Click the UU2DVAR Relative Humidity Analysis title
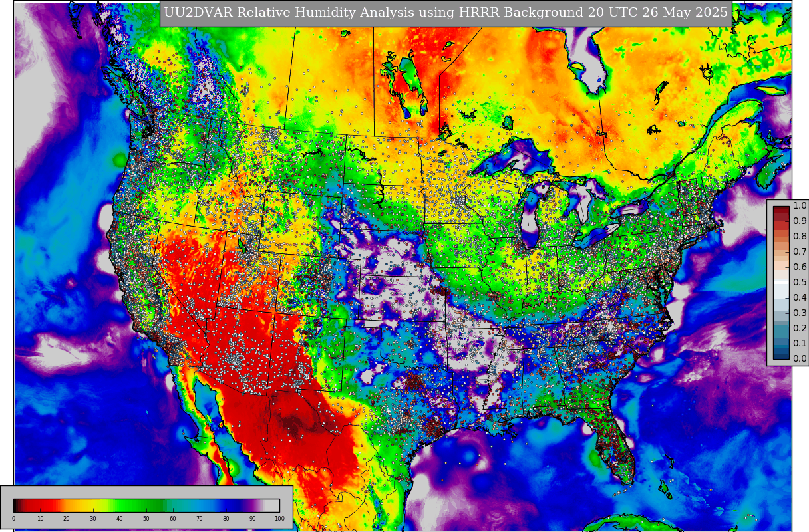Image resolution: width=809 pixels, height=532 pixels. (445, 13)
